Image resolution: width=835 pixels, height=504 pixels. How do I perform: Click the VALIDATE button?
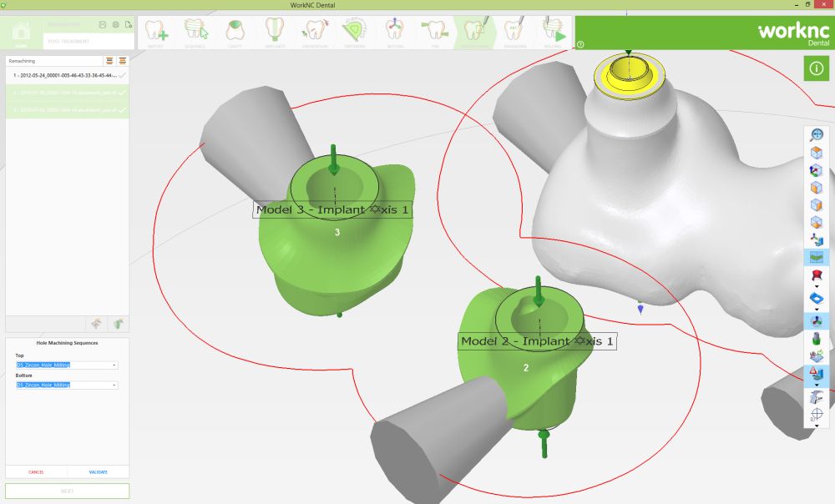point(98,472)
